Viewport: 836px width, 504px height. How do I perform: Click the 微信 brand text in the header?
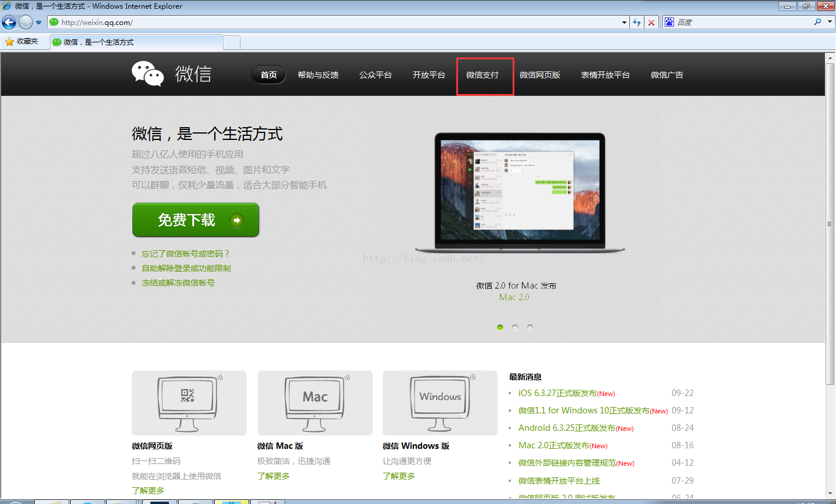[193, 74]
